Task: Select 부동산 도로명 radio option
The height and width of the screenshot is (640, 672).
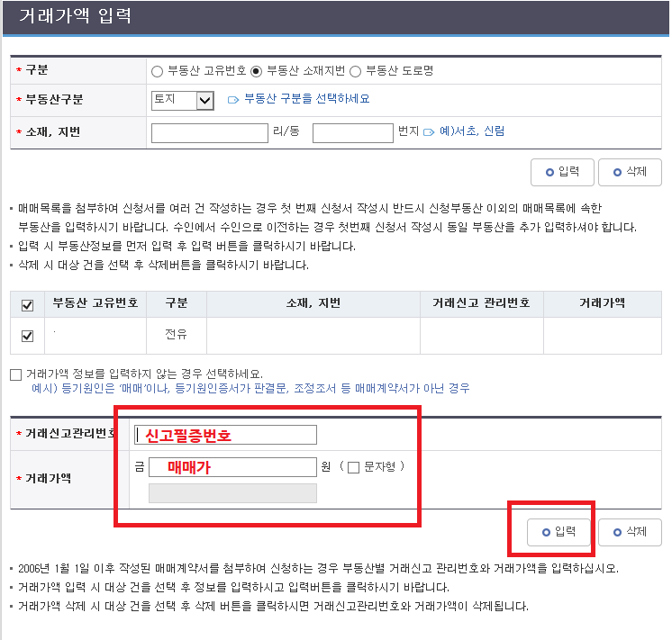Action: coord(355,71)
